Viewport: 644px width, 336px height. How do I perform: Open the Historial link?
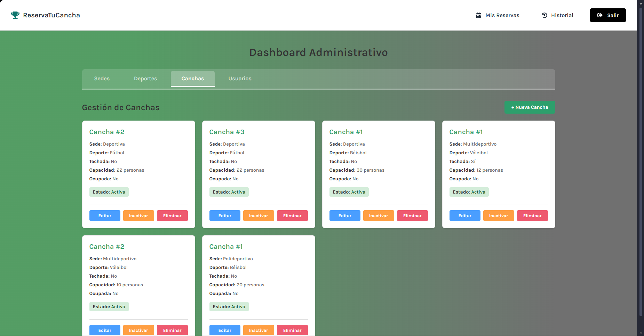pos(562,15)
